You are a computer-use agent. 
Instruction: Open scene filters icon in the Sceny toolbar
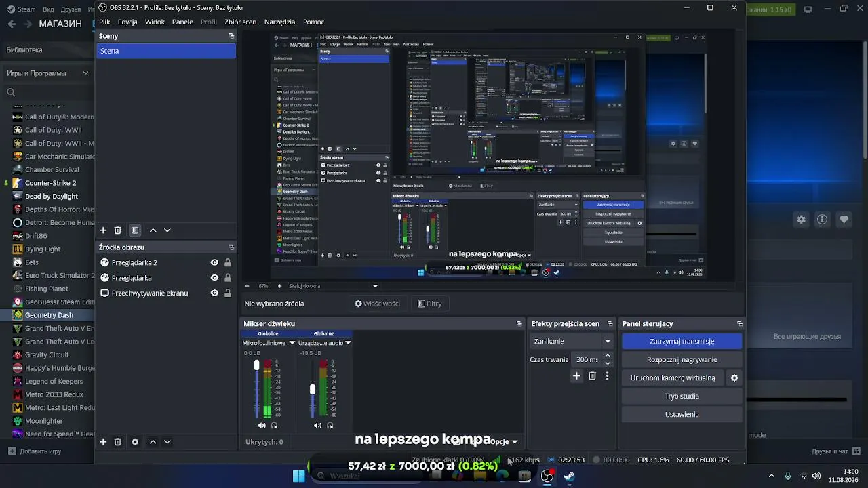coord(135,230)
